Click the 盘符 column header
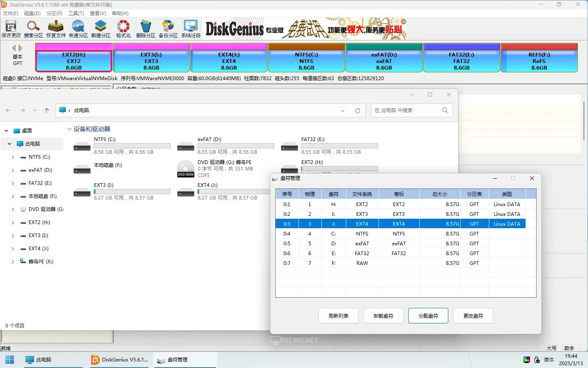588x368 pixels. click(334, 194)
